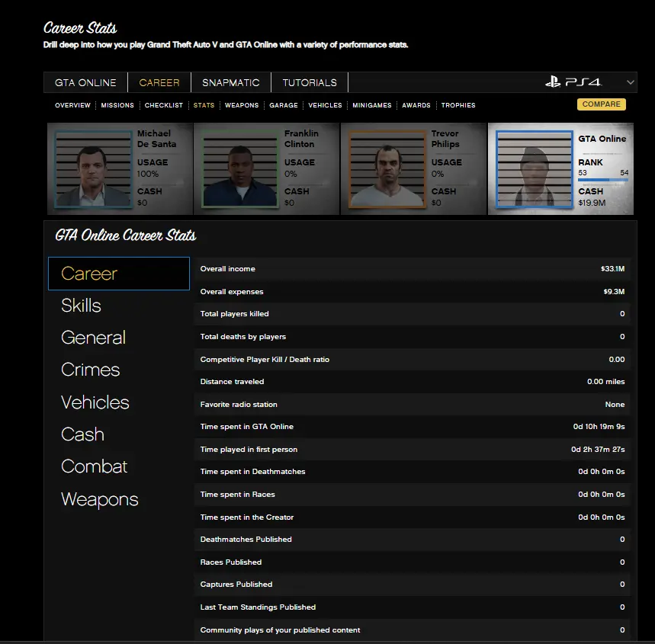
Task: Choose Trevor Philips character portrait
Action: (387, 169)
